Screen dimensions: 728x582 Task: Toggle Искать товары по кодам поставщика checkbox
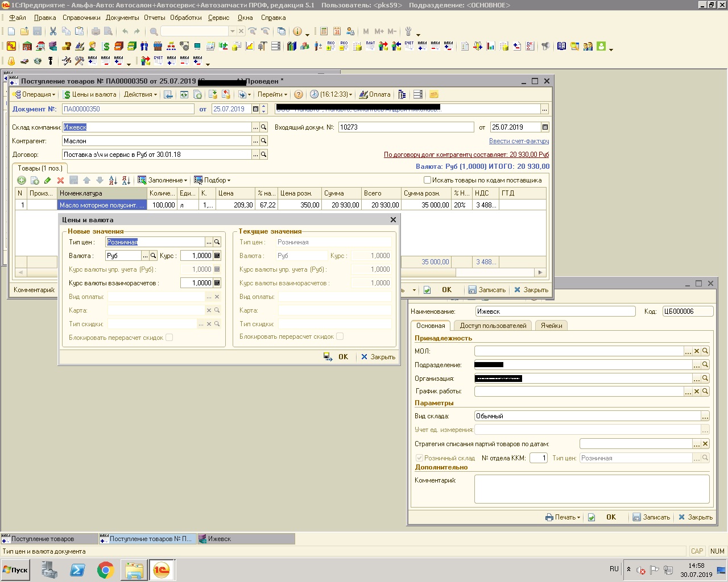(x=427, y=180)
